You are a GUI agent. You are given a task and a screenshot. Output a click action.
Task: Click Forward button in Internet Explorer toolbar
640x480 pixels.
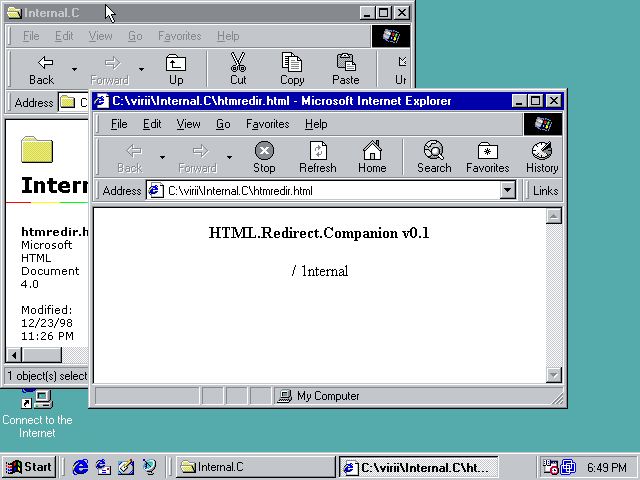point(198,158)
